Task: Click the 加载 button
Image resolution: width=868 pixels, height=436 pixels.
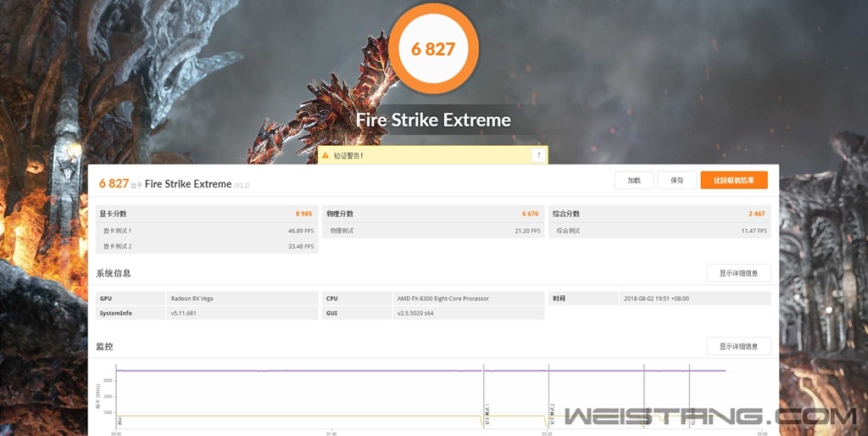Action: pyautogui.click(x=634, y=180)
